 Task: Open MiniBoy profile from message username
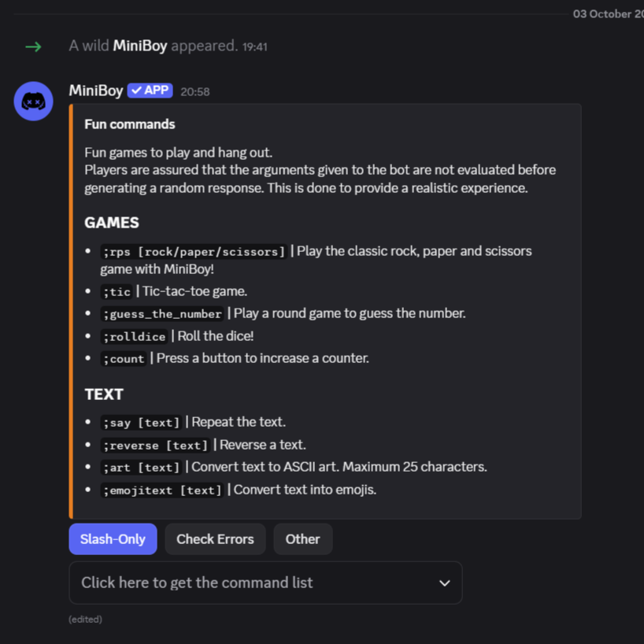point(96,91)
